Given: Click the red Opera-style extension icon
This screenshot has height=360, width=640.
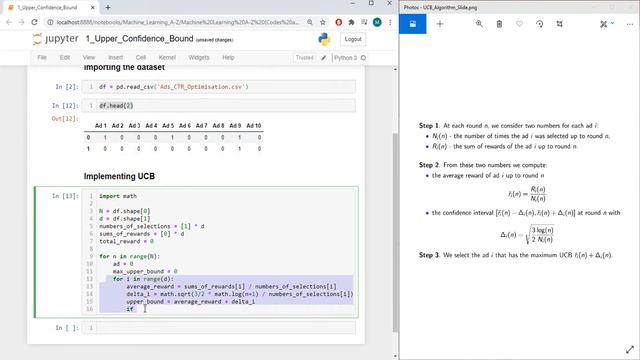Looking at the screenshot, I should click(338, 22).
